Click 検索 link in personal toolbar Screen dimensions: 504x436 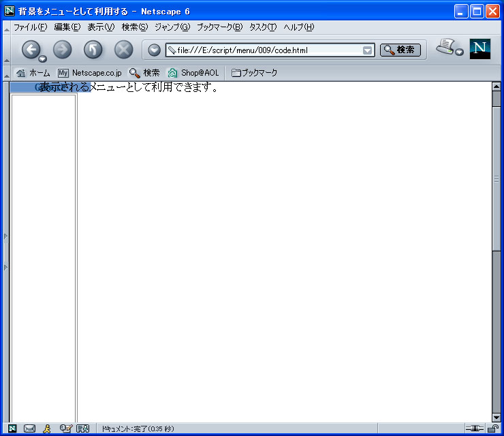tap(144, 73)
